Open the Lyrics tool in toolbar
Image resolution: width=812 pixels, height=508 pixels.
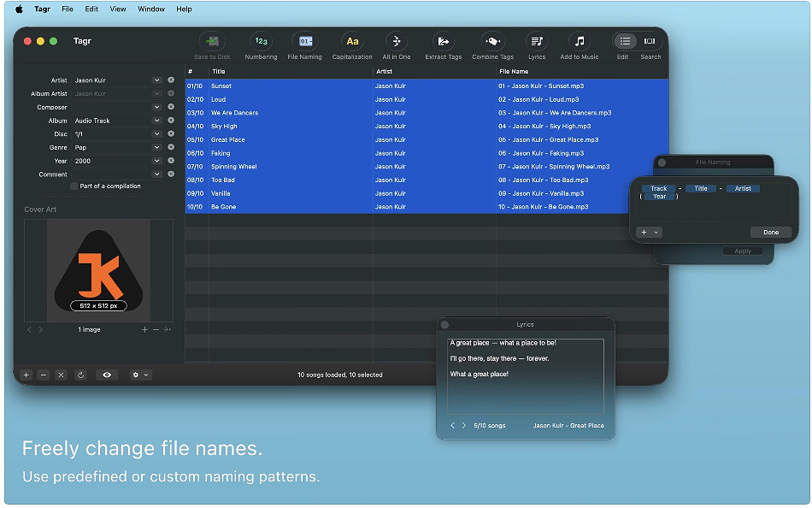coord(537,41)
